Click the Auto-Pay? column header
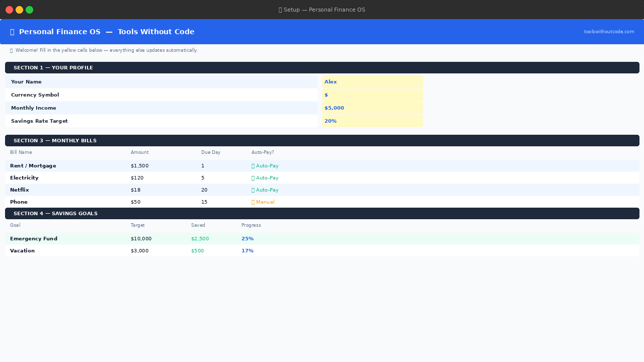 point(263,152)
